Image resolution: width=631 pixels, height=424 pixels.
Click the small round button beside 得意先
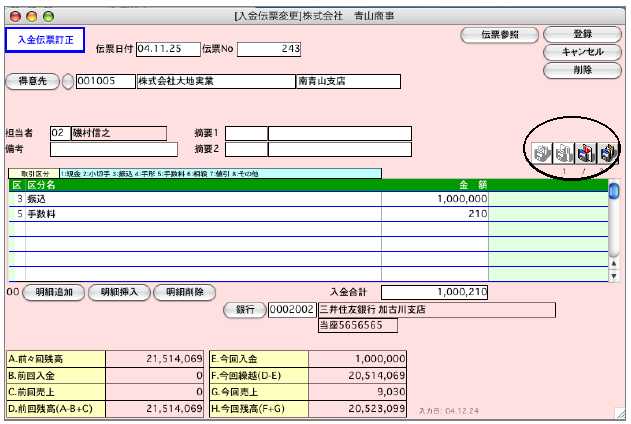coord(68,81)
